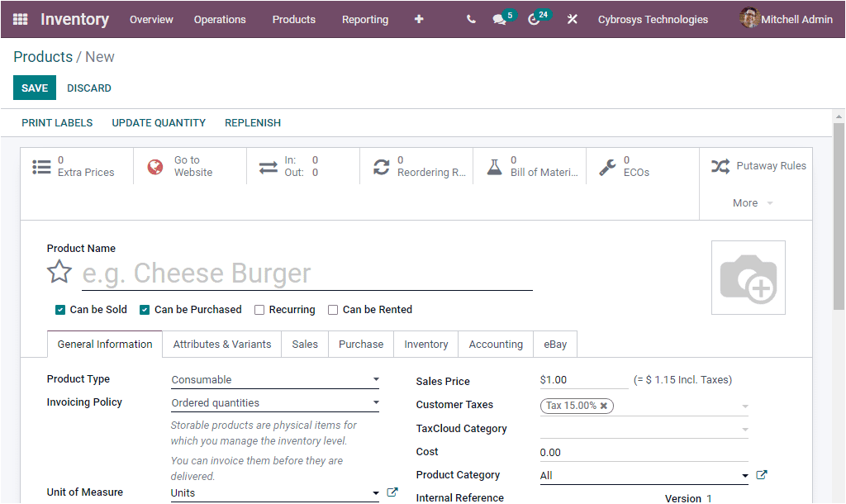Mark product as favorite with star icon

click(x=59, y=271)
